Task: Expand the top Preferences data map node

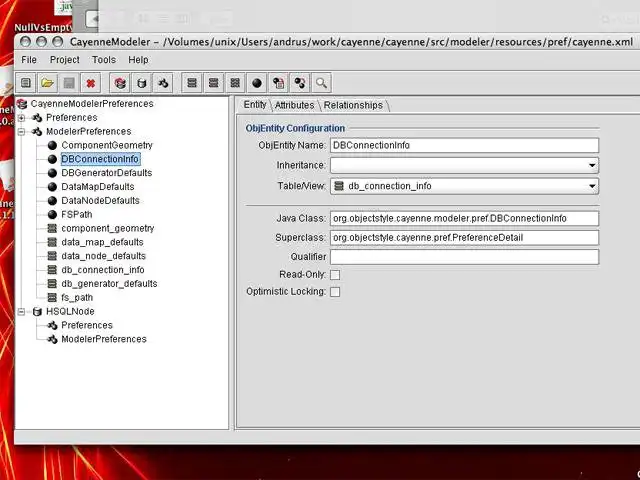Action: point(22,118)
